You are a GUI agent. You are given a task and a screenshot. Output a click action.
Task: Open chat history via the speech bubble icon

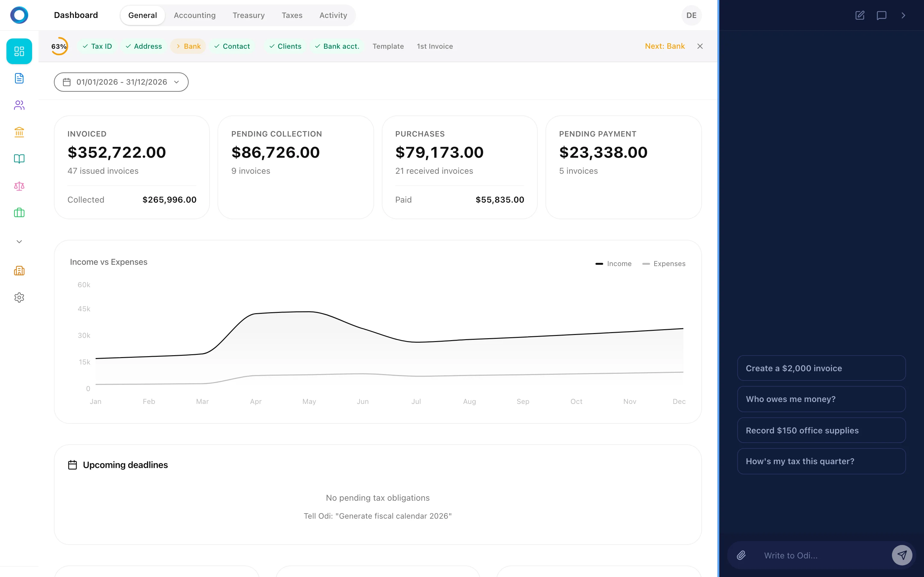(882, 15)
